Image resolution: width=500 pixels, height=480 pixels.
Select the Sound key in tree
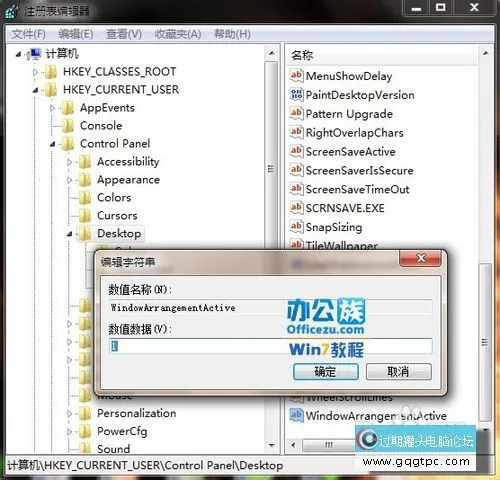[x=114, y=449]
